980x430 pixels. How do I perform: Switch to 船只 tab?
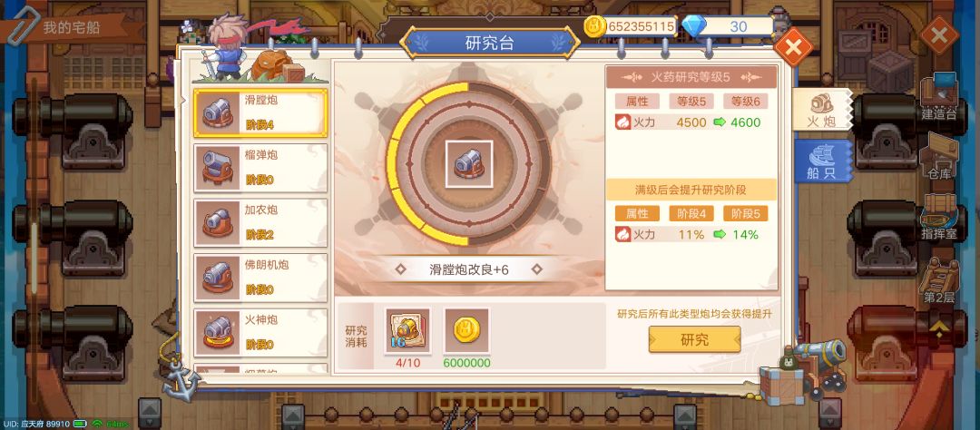point(822,161)
